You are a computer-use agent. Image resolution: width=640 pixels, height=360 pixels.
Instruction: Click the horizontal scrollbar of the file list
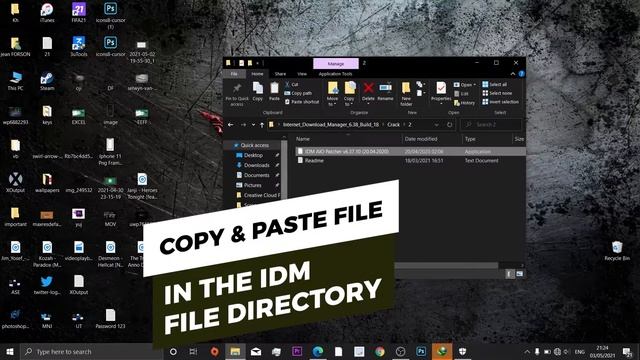pyautogui.click(x=447, y=265)
